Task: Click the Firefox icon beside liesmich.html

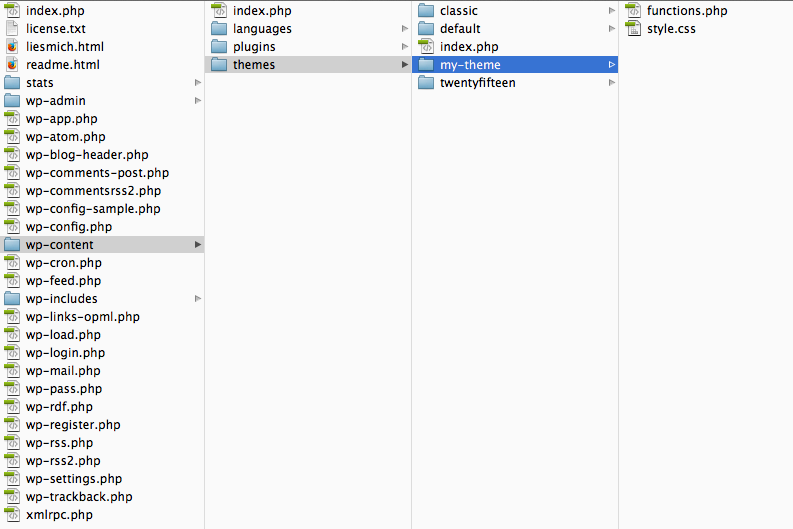Action: tap(12, 47)
